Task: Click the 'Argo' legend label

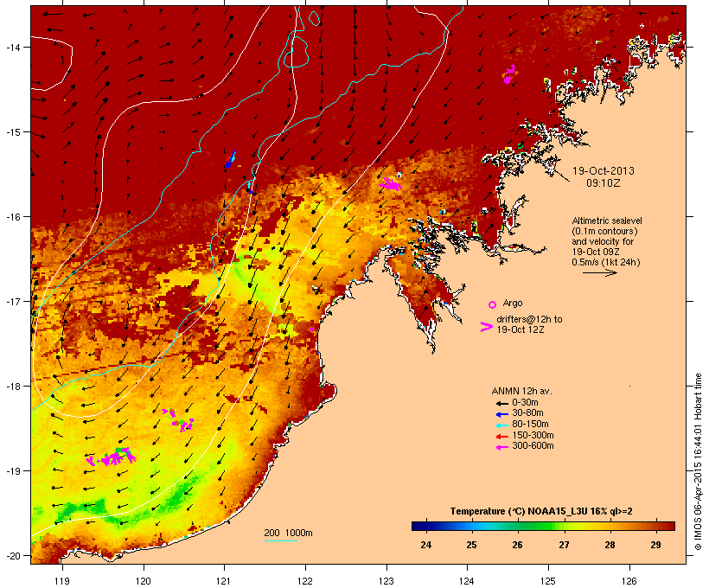Action: point(513,303)
